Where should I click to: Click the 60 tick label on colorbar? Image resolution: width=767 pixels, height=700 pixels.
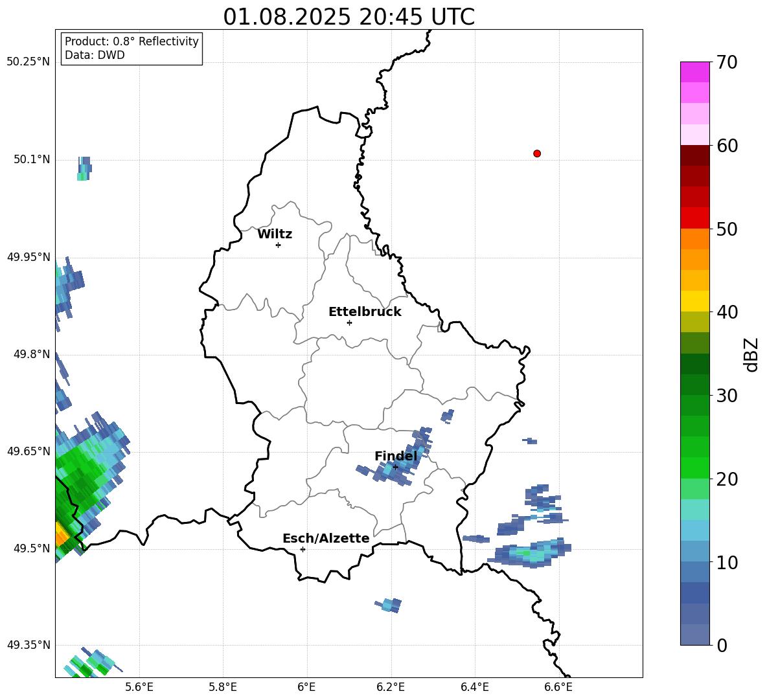pos(726,146)
